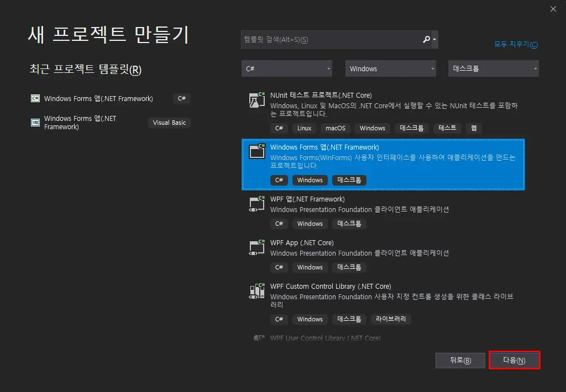Image resolution: width=566 pixels, height=392 pixels.
Task: Click the NUnit template description text
Action: click(394, 110)
